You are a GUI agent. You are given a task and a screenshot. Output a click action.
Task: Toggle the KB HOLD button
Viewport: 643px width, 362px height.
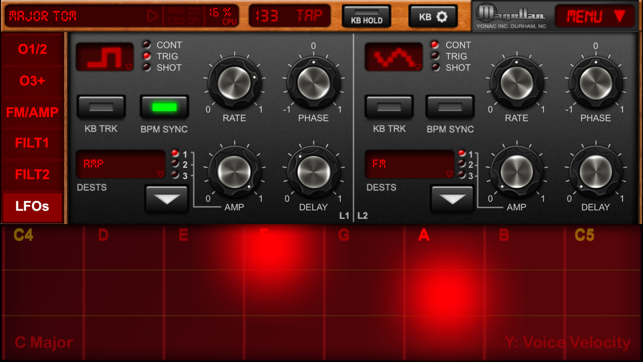pos(366,17)
